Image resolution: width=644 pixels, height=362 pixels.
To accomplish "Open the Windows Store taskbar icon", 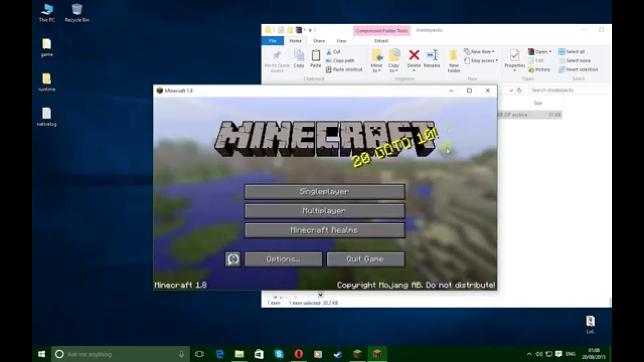I will 259,354.
